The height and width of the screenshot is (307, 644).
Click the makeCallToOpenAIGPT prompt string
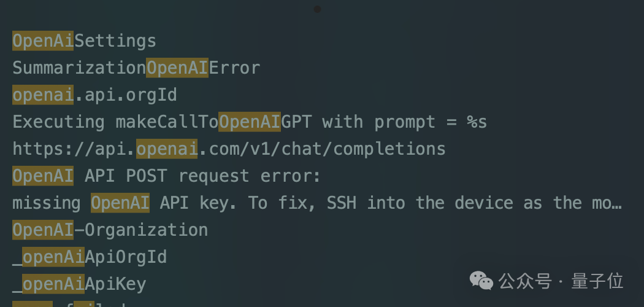(249, 122)
